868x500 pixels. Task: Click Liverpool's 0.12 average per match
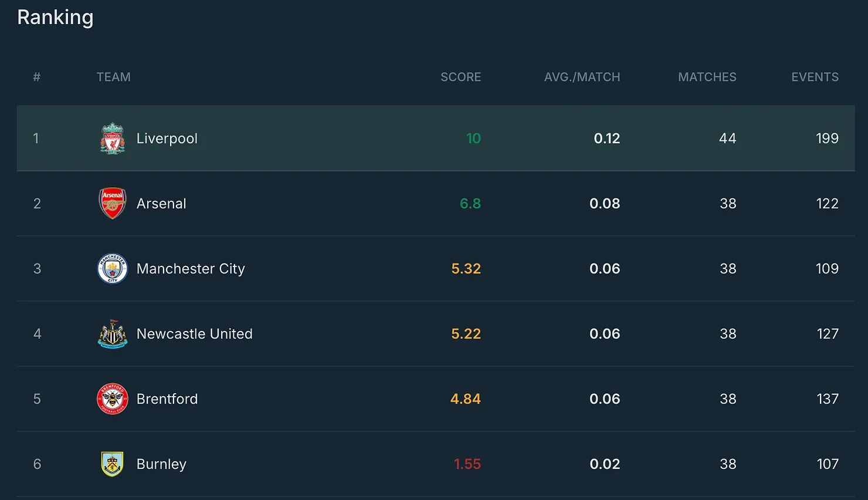pos(607,138)
